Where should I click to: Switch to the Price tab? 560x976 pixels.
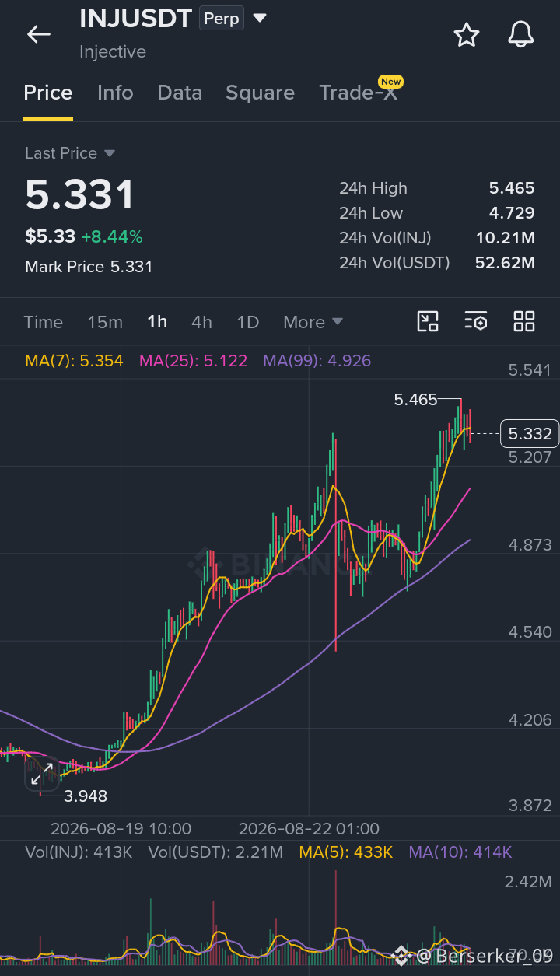(48, 93)
